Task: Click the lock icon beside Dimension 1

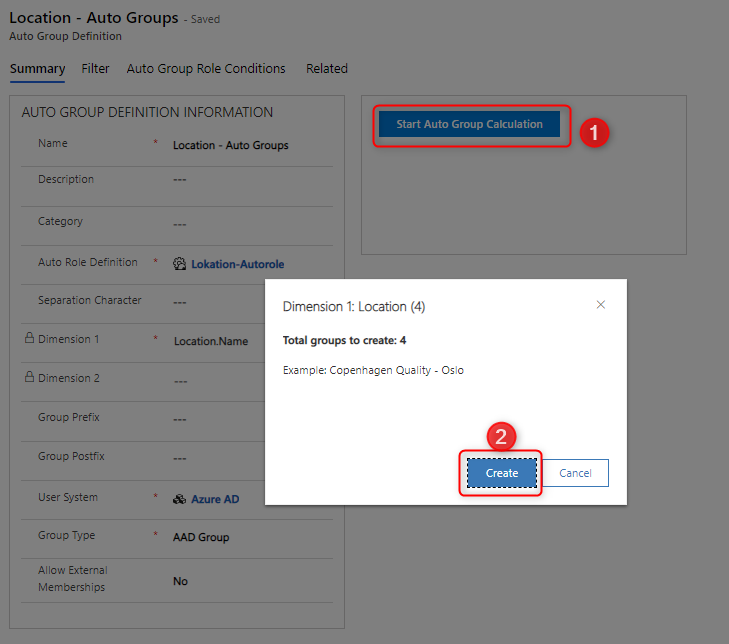Action: (29, 340)
